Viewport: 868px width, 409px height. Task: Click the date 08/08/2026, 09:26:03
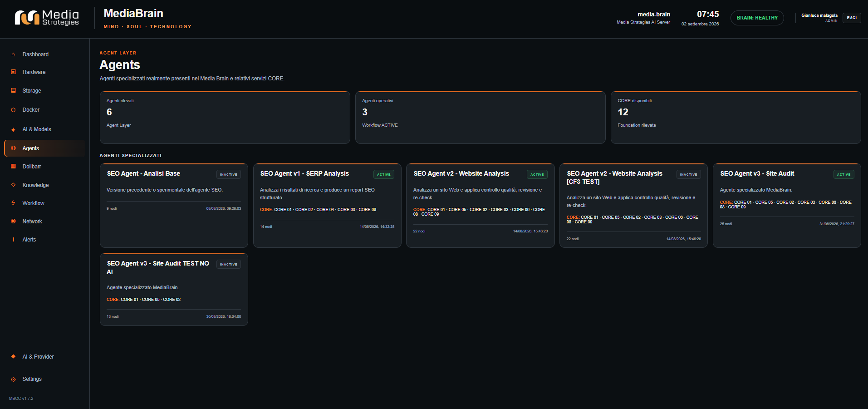[x=224, y=208]
